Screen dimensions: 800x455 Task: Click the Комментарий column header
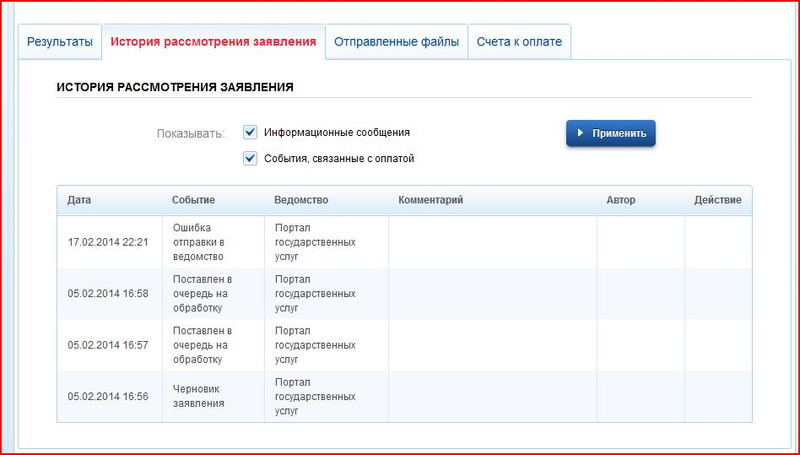point(431,200)
